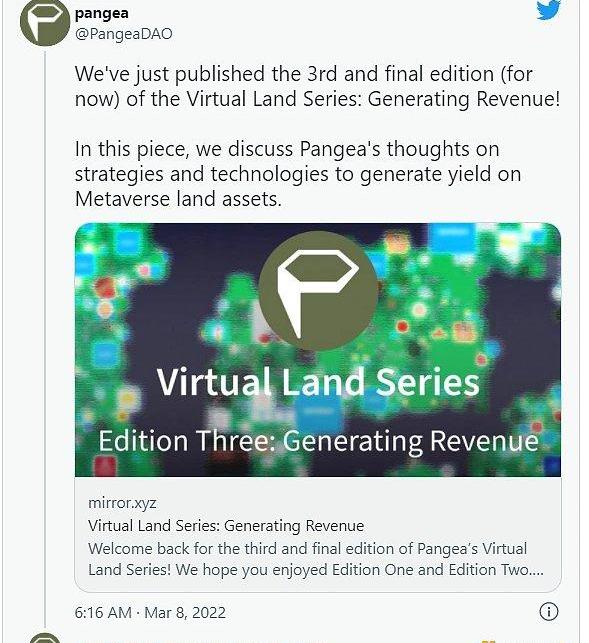Open the pangea display name
Image resolution: width=589 pixels, height=643 pixels.
(102, 14)
